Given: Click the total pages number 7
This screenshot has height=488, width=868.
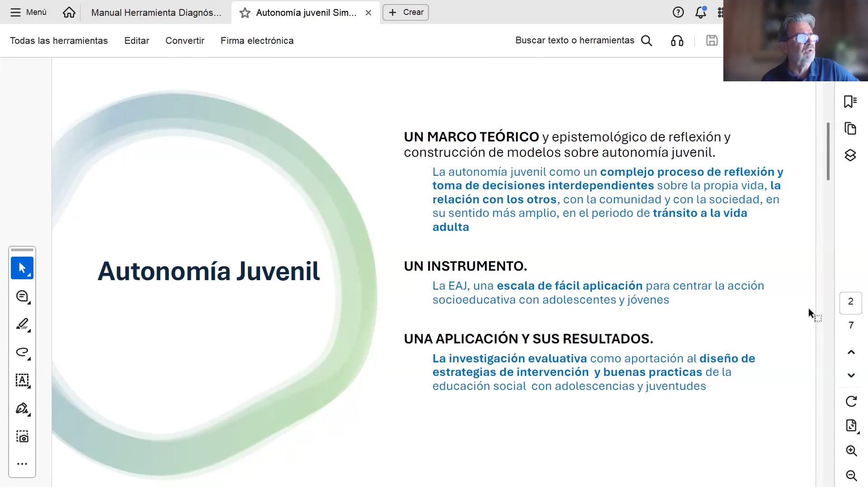Looking at the screenshot, I should pos(851,325).
